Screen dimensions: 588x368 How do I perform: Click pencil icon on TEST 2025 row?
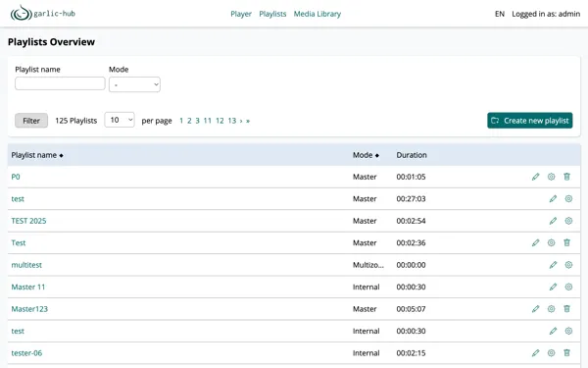coord(553,221)
